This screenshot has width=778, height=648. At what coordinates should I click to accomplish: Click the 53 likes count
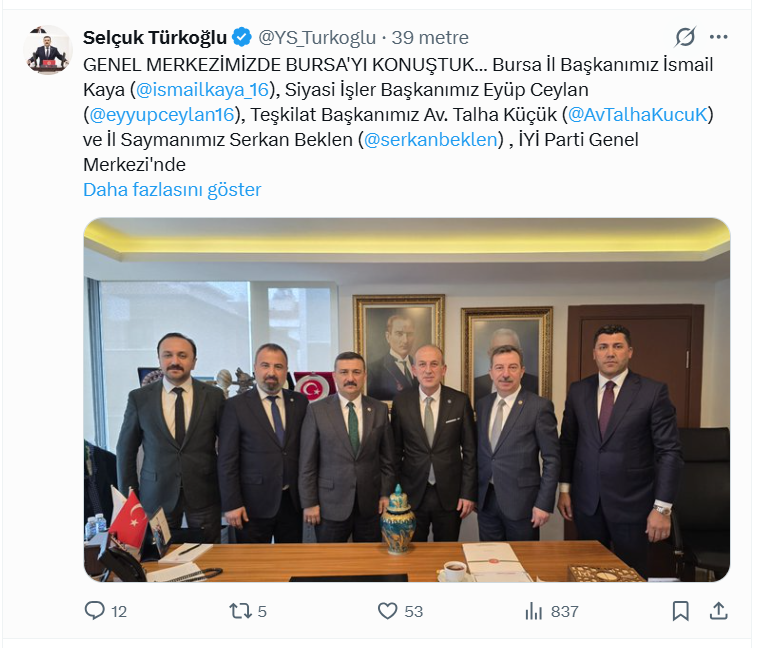coord(413,611)
